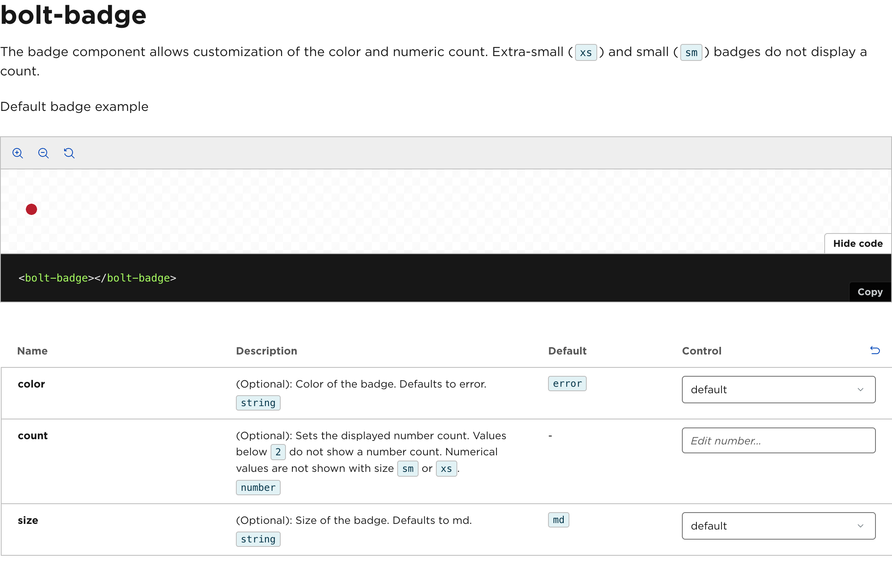Reset all controls with the undo arrow
The image size is (892, 588).
tap(875, 350)
